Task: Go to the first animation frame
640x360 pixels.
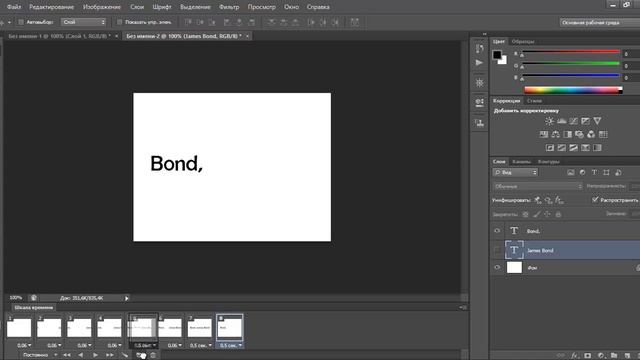Action: coord(67,355)
